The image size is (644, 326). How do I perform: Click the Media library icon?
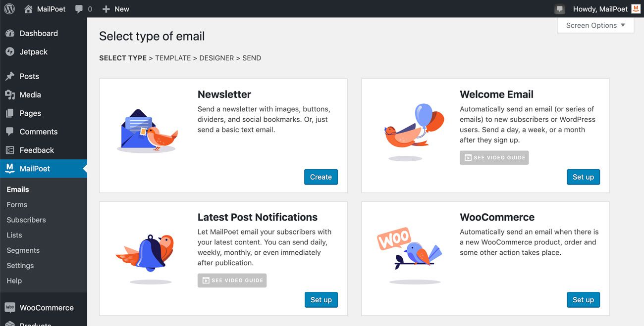[11, 94]
